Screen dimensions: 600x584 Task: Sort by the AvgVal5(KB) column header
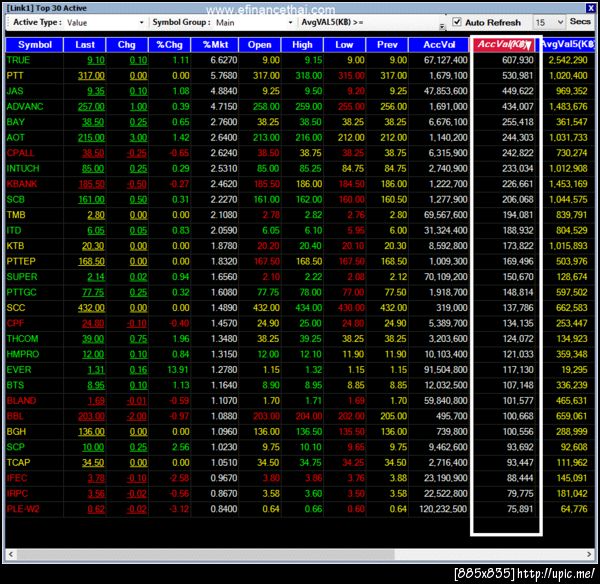[567, 45]
